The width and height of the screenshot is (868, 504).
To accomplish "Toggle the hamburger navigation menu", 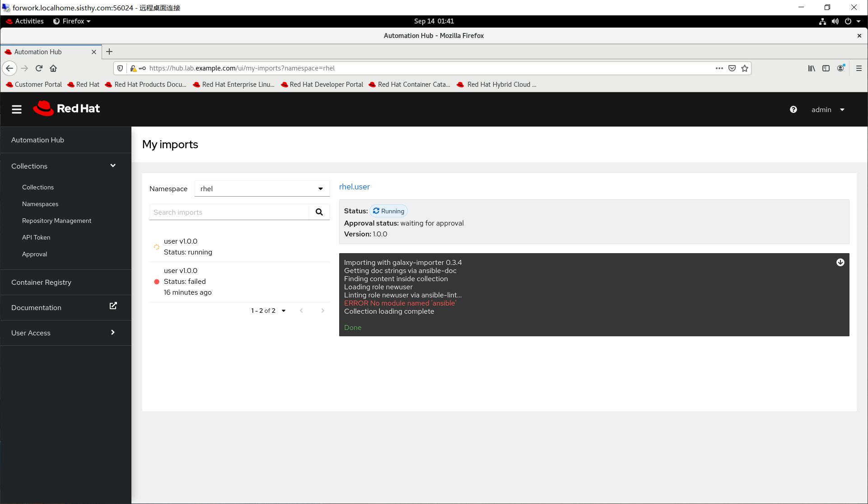I will (x=17, y=109).
